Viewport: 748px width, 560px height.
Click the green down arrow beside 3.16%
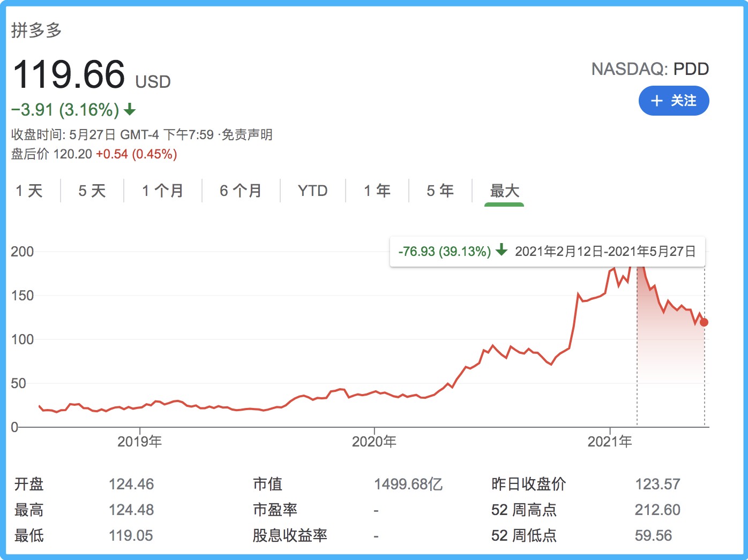click(130, 110)
